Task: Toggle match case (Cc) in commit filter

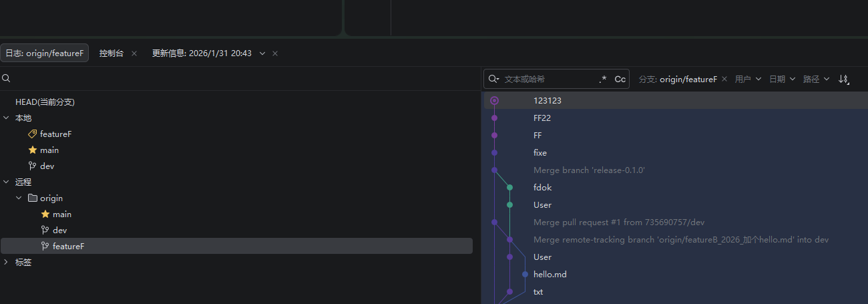Action: 620,79
